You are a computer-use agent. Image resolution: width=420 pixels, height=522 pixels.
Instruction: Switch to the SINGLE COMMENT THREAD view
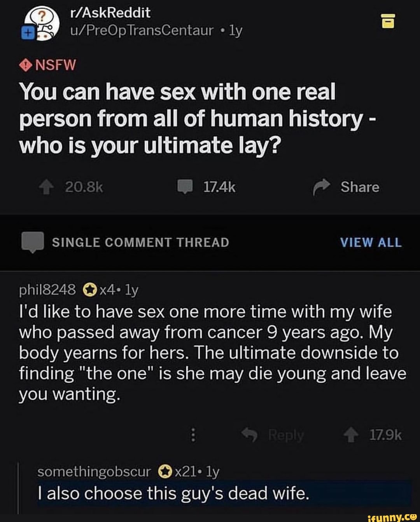(x=140, y=242)
